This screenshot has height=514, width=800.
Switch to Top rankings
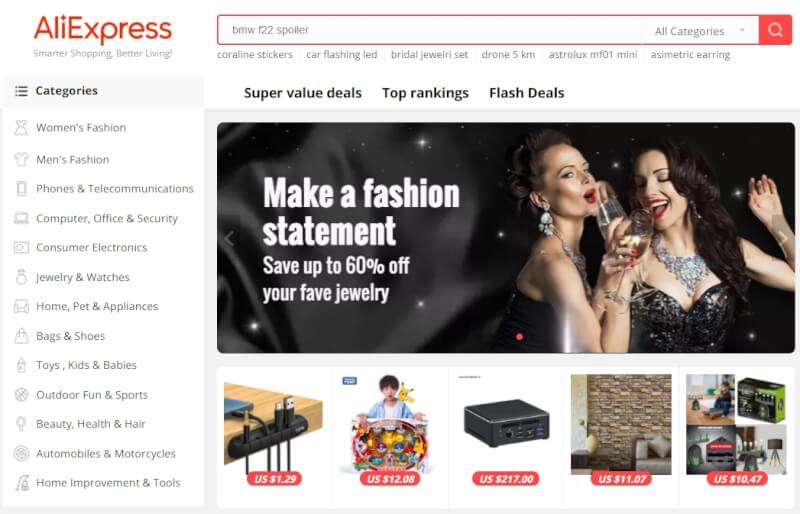pos(425,93)
